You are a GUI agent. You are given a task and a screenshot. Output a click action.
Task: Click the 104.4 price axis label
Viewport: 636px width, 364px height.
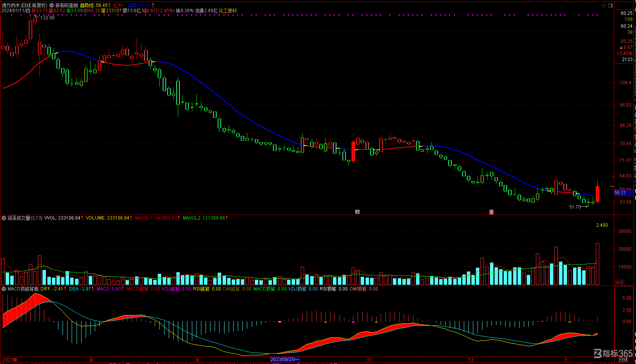[x=625, y=82]
